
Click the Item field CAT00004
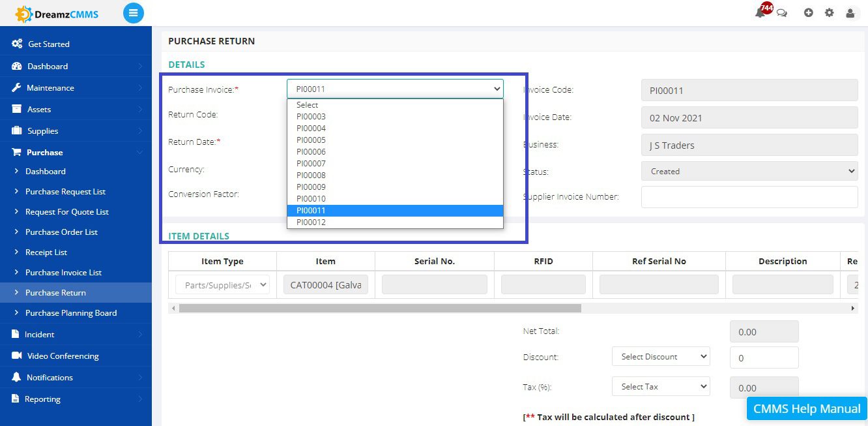(x=326, y=284)
